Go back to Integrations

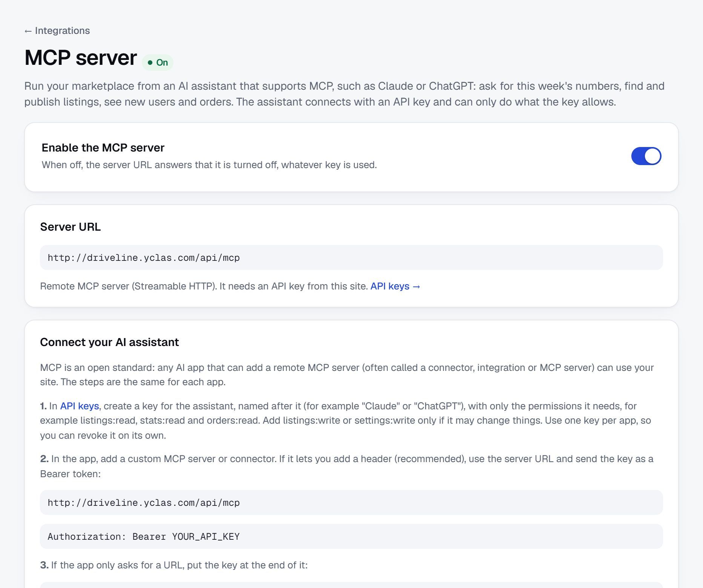tap(57, 31)
